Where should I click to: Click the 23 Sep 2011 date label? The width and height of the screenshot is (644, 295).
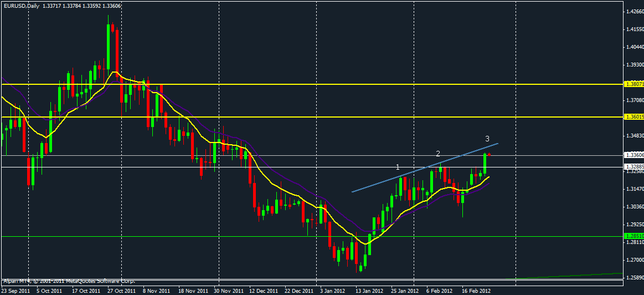pos(15,290)
